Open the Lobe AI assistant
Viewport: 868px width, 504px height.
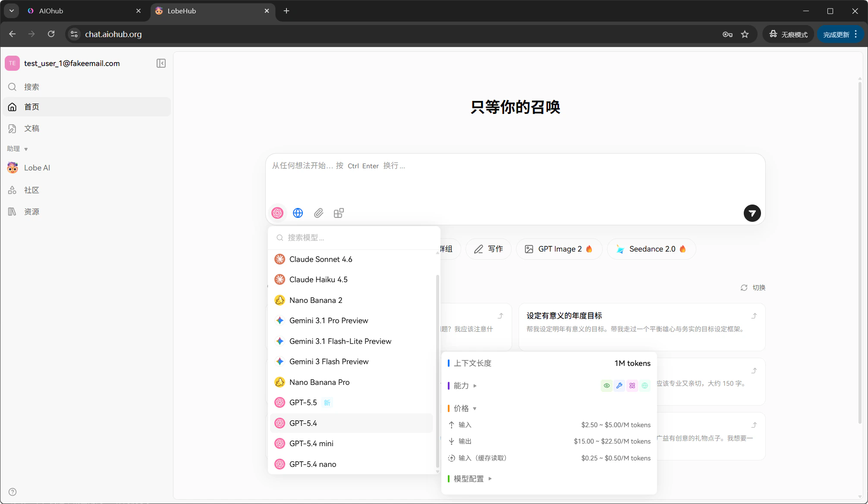(87, 168)
